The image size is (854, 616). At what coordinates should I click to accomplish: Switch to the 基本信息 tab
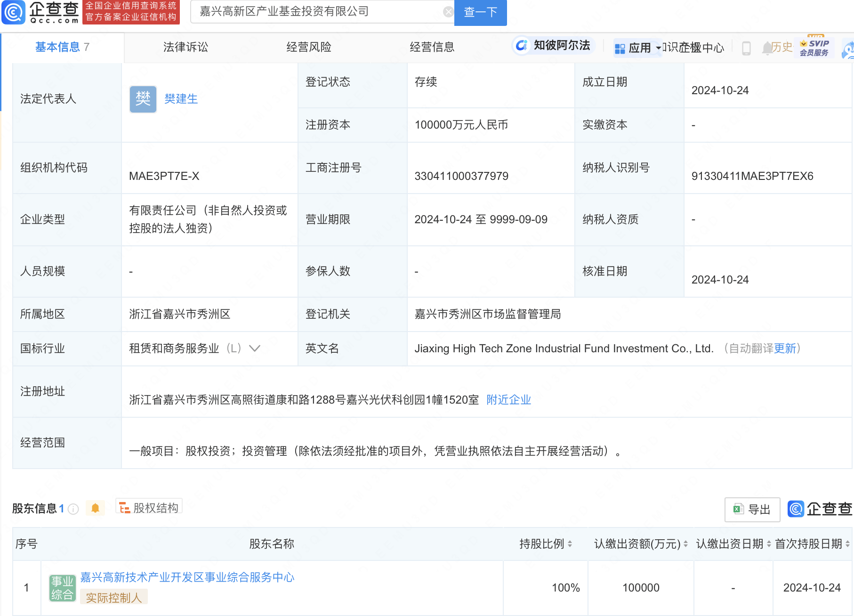click(62, 47)
